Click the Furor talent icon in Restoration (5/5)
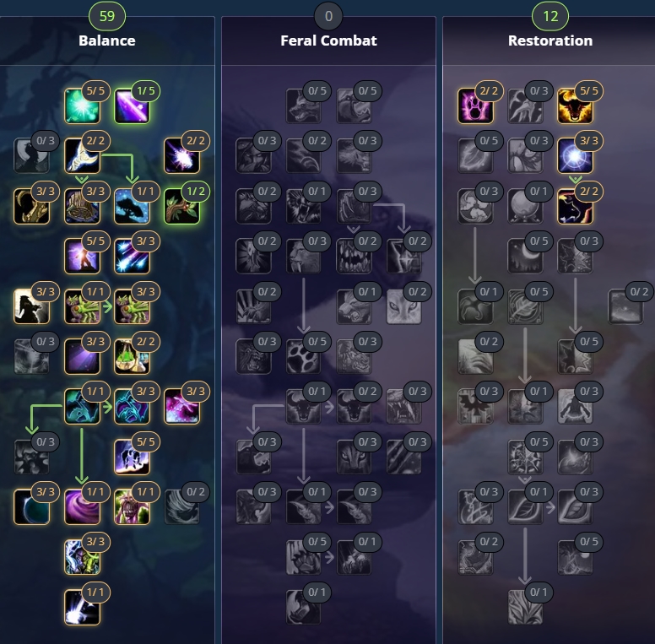This screenshot has height=644, width=655. (x=575, y=106)
